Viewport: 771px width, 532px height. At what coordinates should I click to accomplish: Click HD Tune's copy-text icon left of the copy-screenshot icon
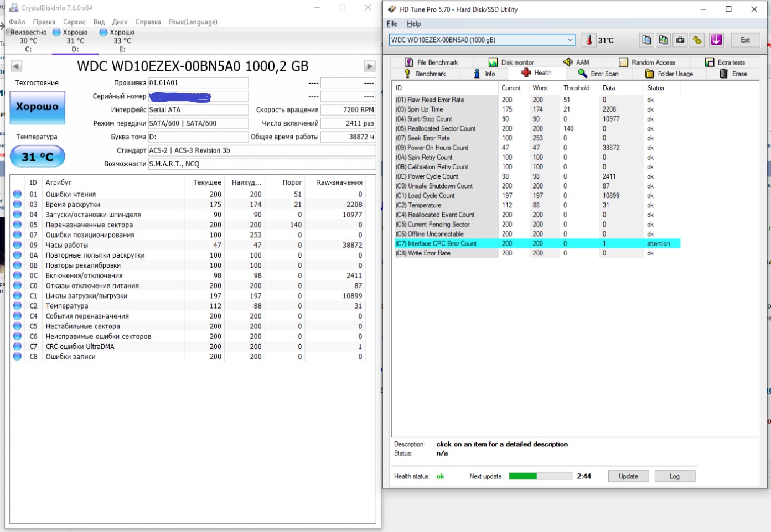pyautogui.click(x=646, y=40)
